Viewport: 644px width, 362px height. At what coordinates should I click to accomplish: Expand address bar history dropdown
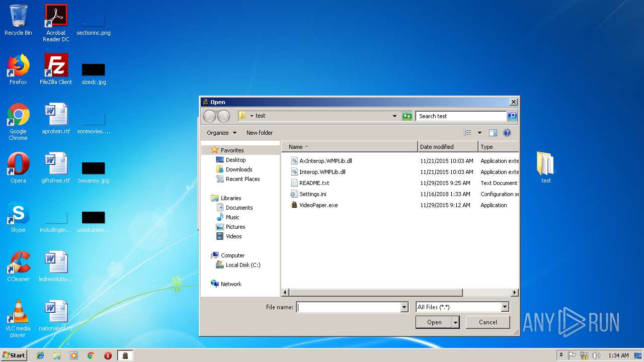pos(394,116)
